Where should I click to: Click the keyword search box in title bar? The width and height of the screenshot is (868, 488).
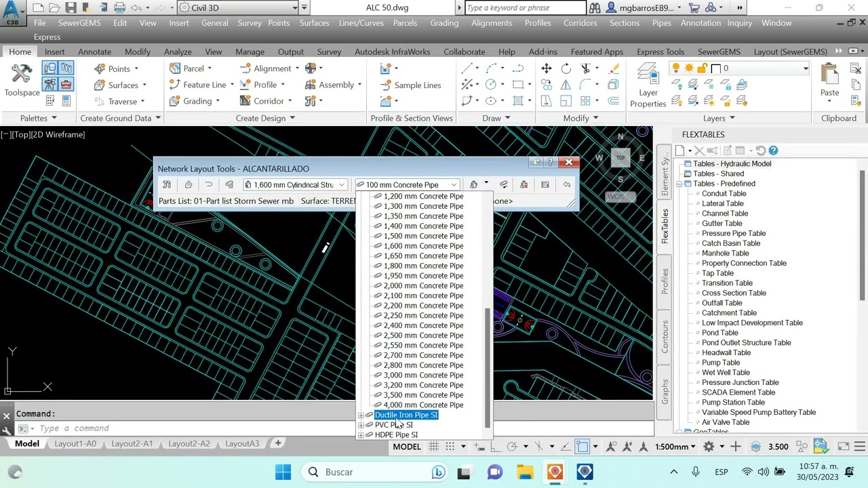point(525,7)
